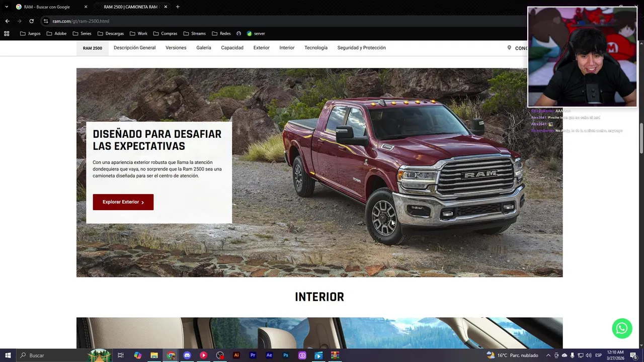Launch Adobe Premiere Pro from taskbar
Viewport: 644px width, 362px height.
coord(253,355)
